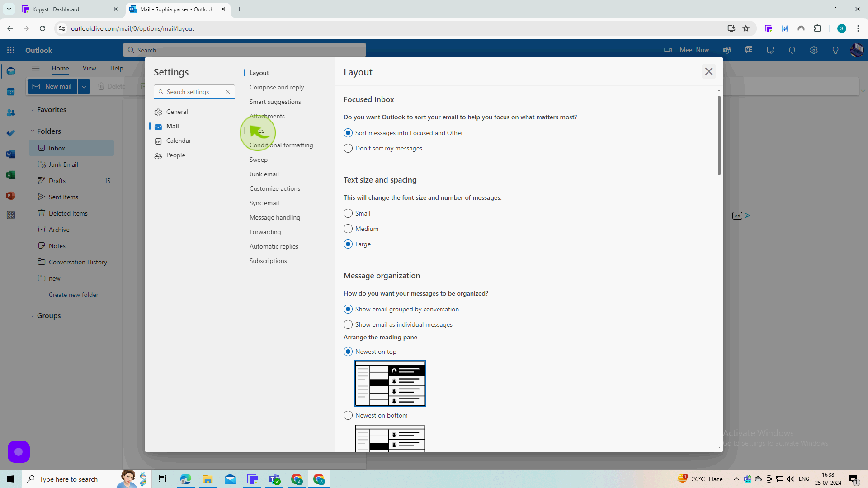Viewport: 868px width, 488px height.
Task: Open the View ribbon tab
Action: (x=90, y=68)
